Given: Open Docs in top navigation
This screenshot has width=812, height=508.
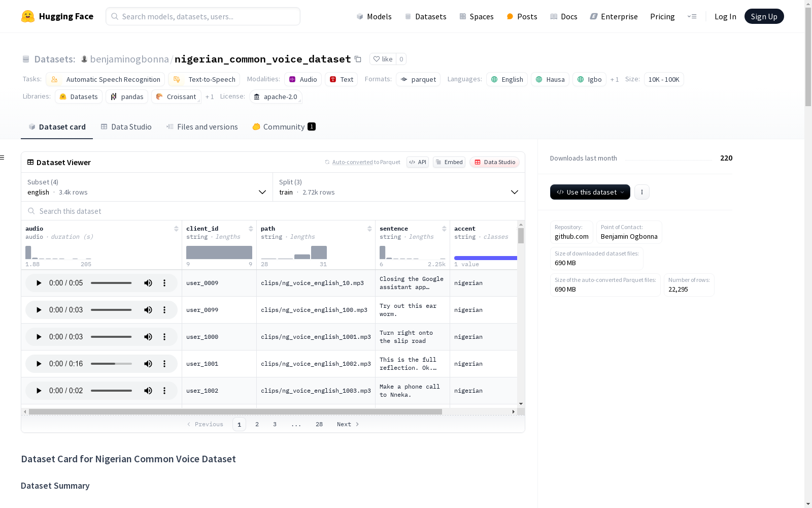Looking at the screenshot, I should pyautogui.click(x=564, y=16).
